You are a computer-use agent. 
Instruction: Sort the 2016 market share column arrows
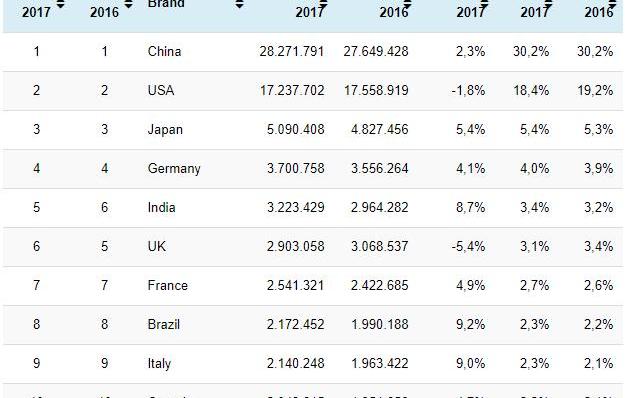(612, 4)
